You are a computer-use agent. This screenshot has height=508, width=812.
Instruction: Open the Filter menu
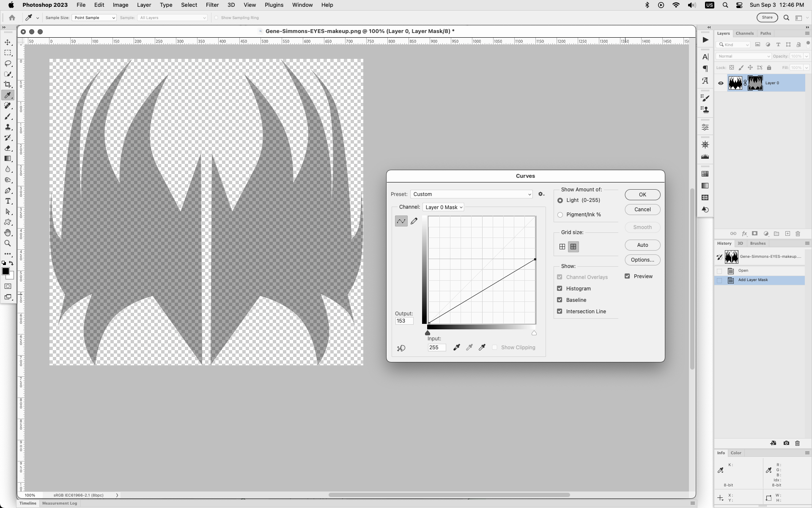(212, 5)
